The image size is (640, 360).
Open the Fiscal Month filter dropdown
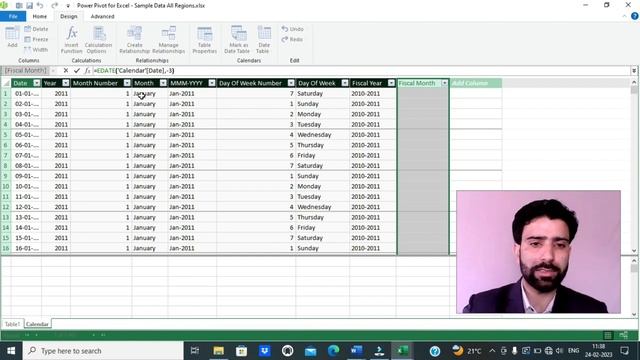(x=444, y=83)
